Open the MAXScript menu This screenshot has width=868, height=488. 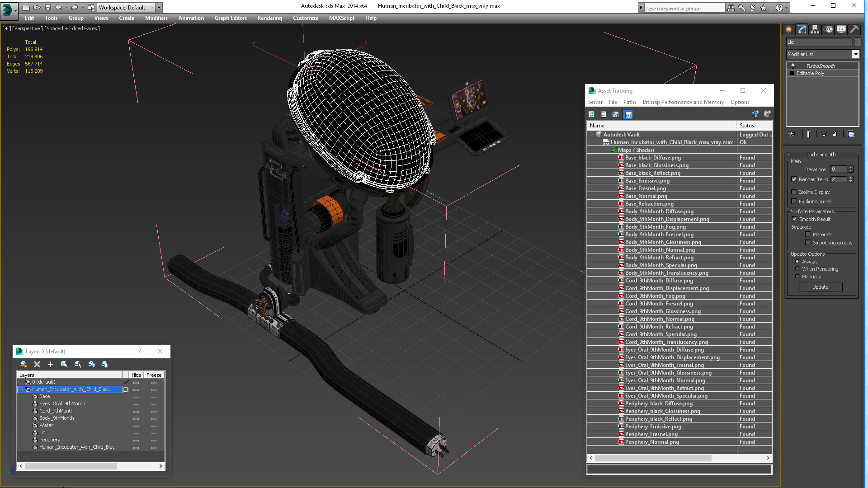342,18
